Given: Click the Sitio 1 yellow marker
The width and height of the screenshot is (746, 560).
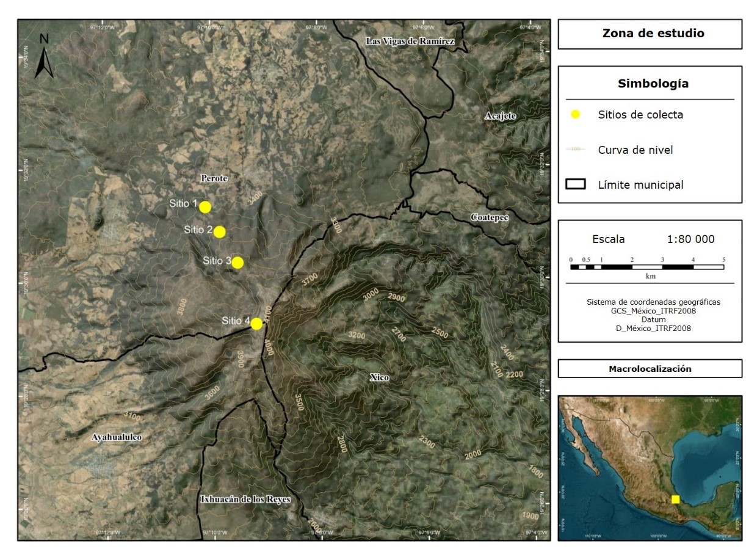Looking at the screenshot, I should [205, 207].
